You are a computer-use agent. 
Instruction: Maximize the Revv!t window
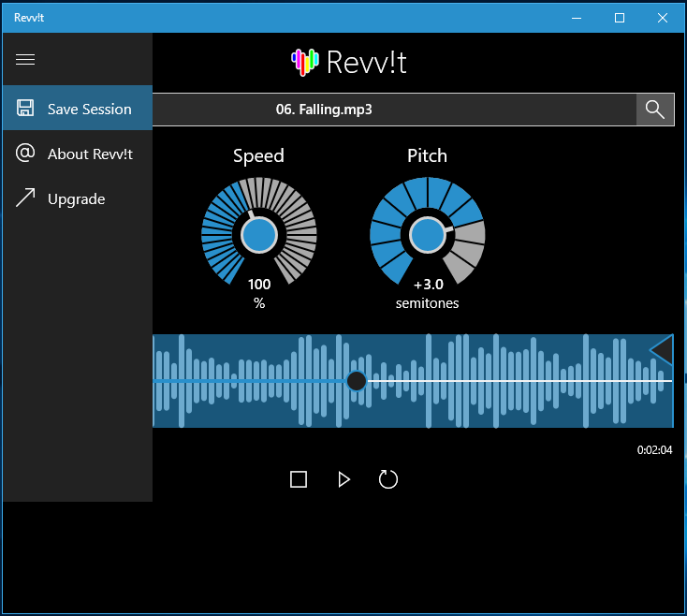click(620, 18)
